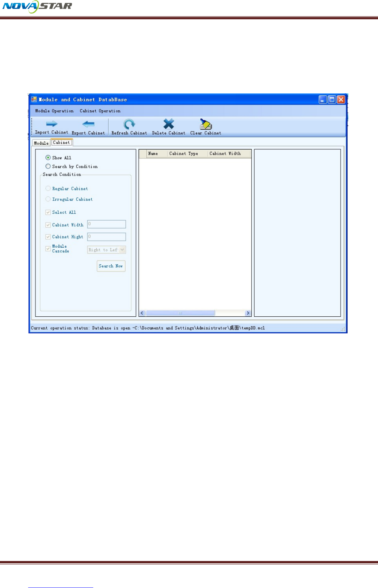Maximize the Module and Cabinet DatabBase window
This screenshot has height=588, width=378.
pos(332,100)
